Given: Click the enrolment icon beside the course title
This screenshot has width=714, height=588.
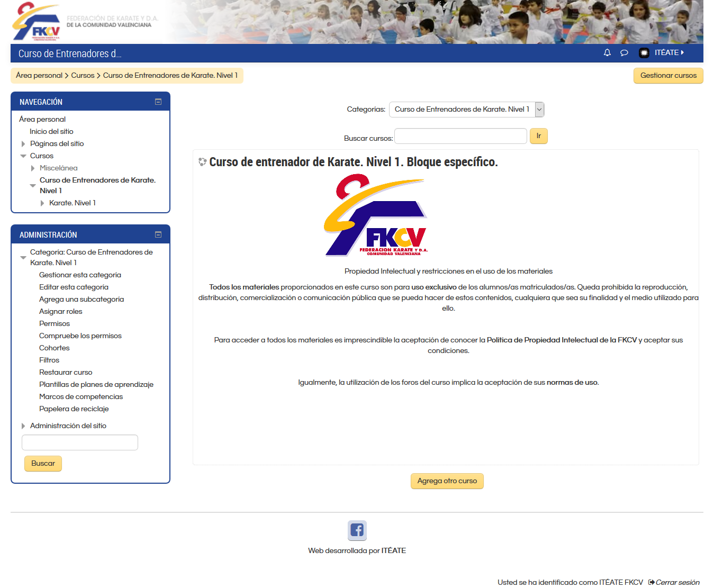Looking at the screenshot, I should (x=202, y=162).
